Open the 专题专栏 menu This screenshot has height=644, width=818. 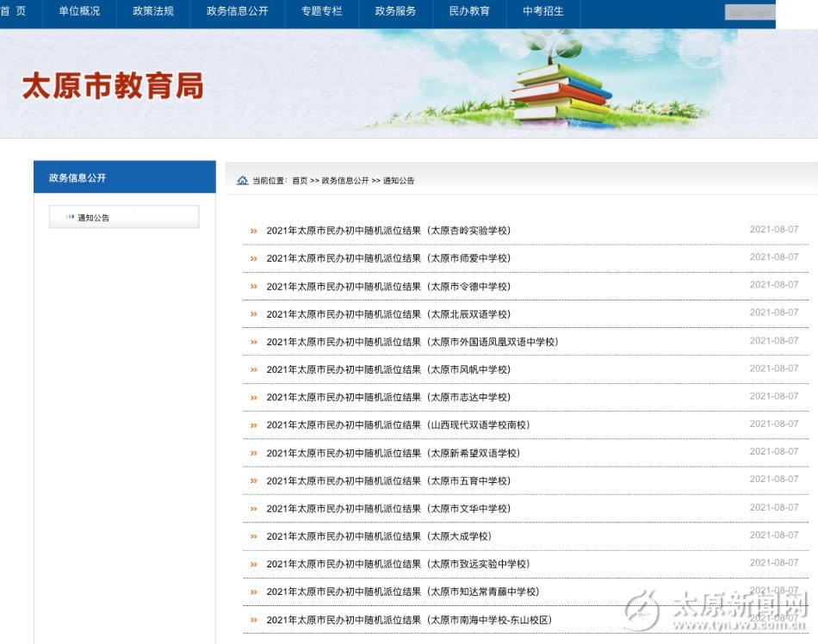click(321, 11)
